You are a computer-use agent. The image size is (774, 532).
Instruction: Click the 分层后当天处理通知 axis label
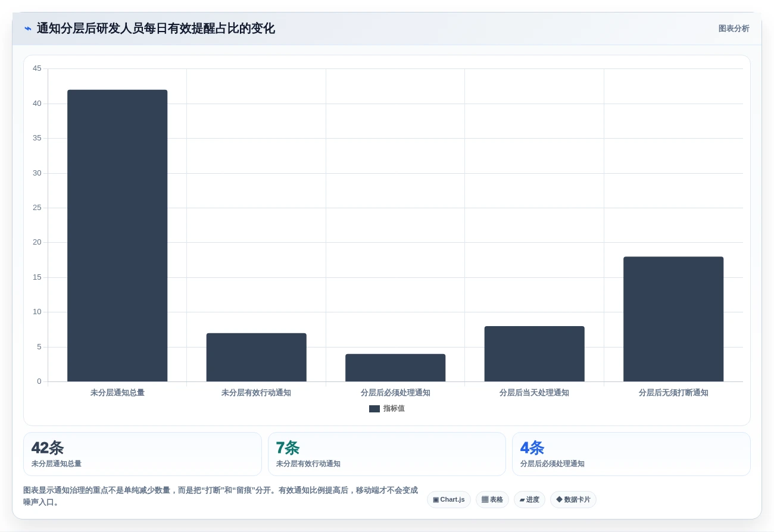coord(534,393)
